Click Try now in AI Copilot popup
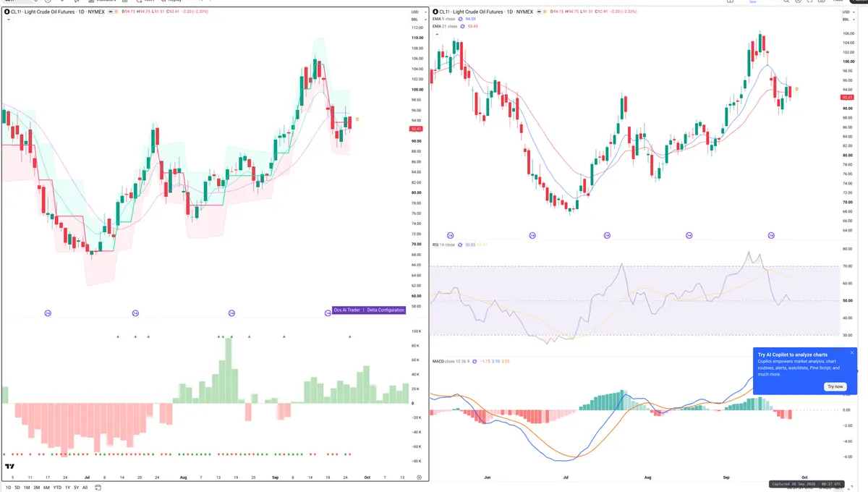This screenshot has height=492, width=868. coord(835,386)
